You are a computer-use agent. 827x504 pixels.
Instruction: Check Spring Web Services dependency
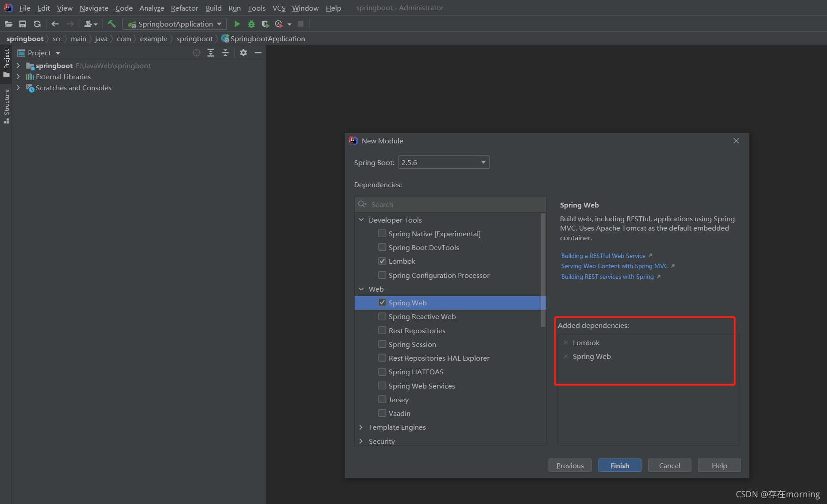(x=382, y=385)
